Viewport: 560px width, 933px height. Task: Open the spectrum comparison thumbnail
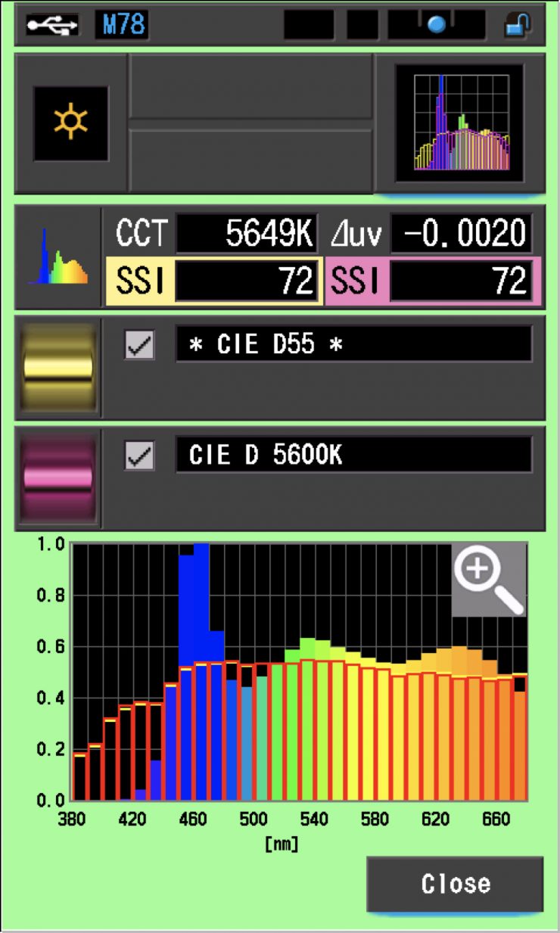[x=459, y=123]
